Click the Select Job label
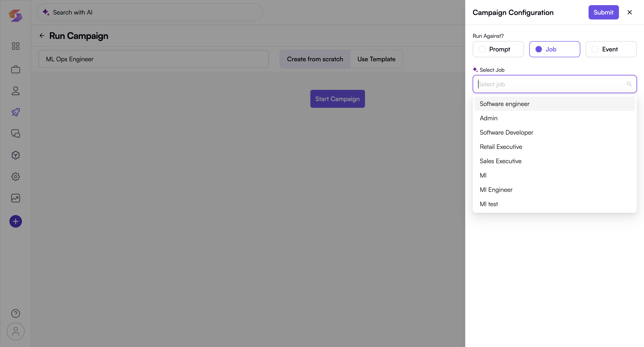This screenshot has width=644, height=347. 492,70
